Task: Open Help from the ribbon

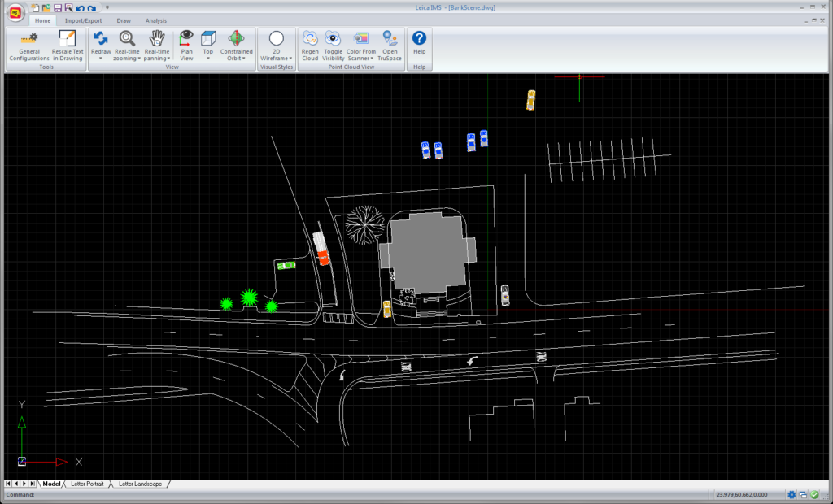Action: [419, 44]
